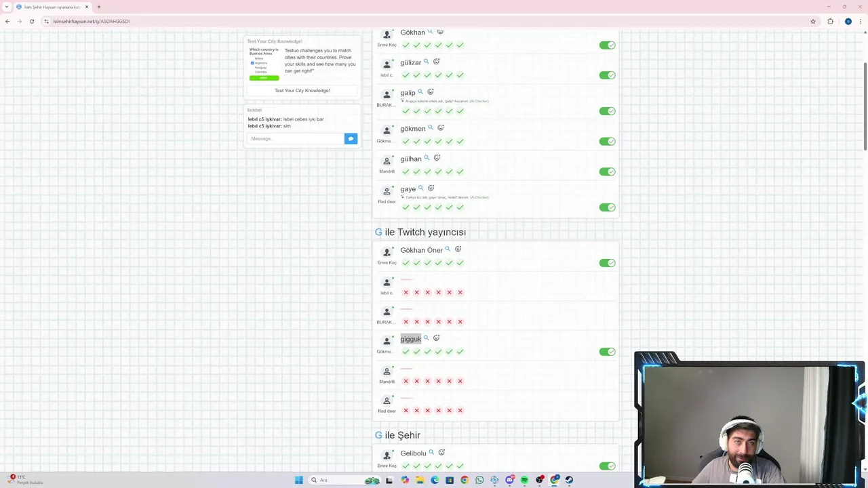Click the page vertical scrollbar thumb

click(865, 106)
